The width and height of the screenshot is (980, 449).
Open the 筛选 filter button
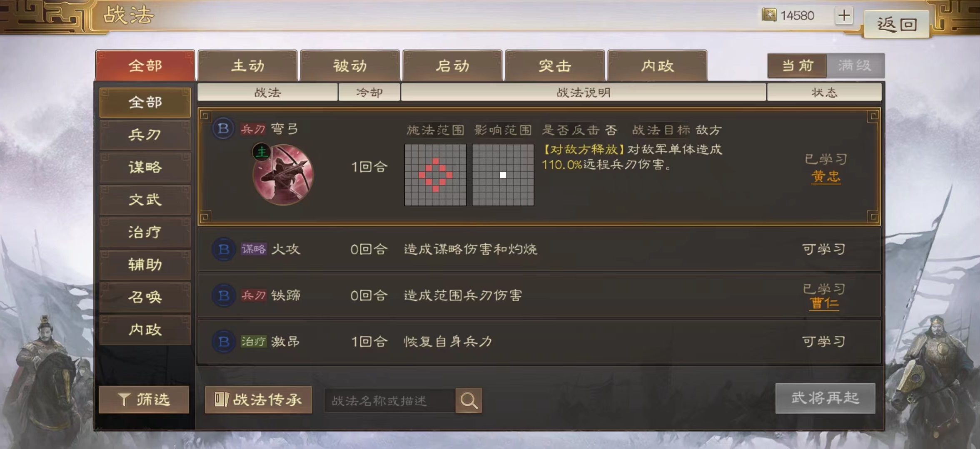[144, 399]
